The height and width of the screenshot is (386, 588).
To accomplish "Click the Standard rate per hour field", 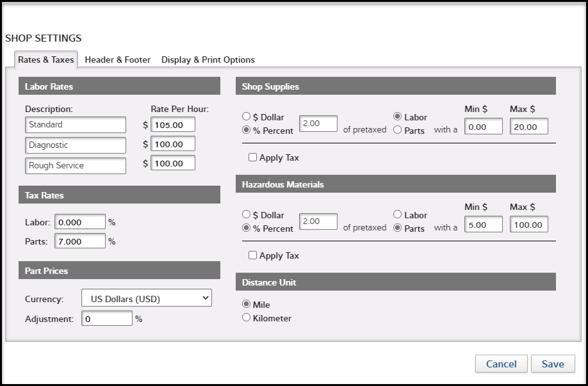I will [x=172, y=124].
